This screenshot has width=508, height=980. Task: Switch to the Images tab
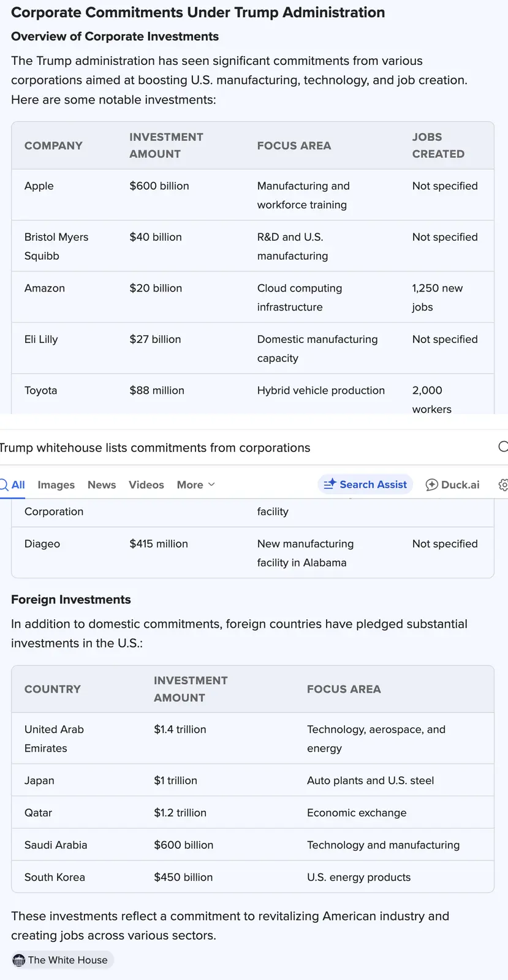tap(56, 484)
